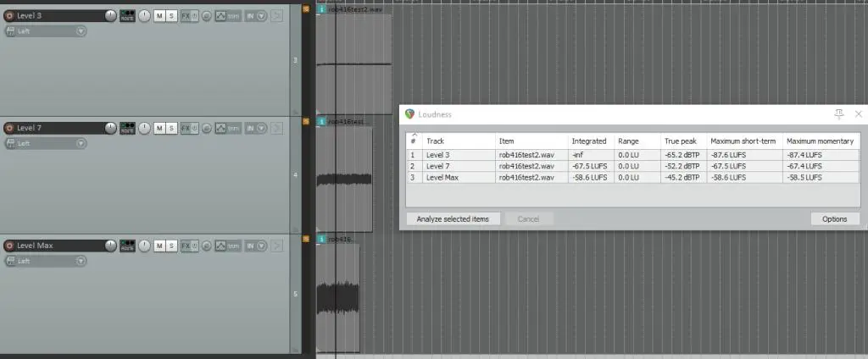
Task: Open FX chain for Level 3 track
Action: coord(186,16)
